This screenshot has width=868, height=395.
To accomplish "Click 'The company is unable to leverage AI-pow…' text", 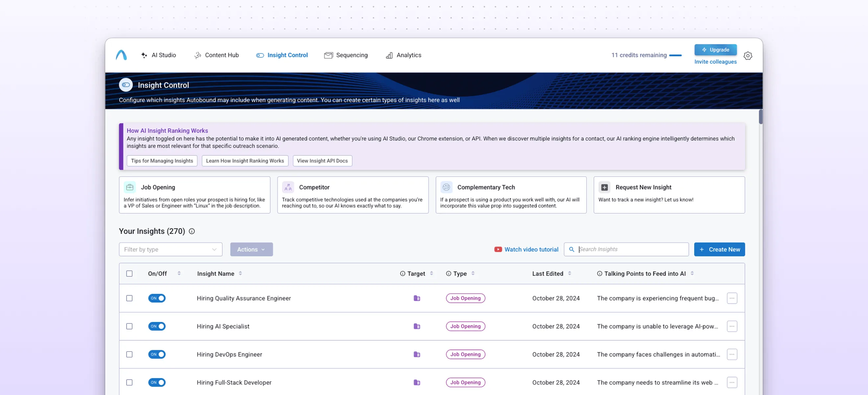I will pos(657,326).
